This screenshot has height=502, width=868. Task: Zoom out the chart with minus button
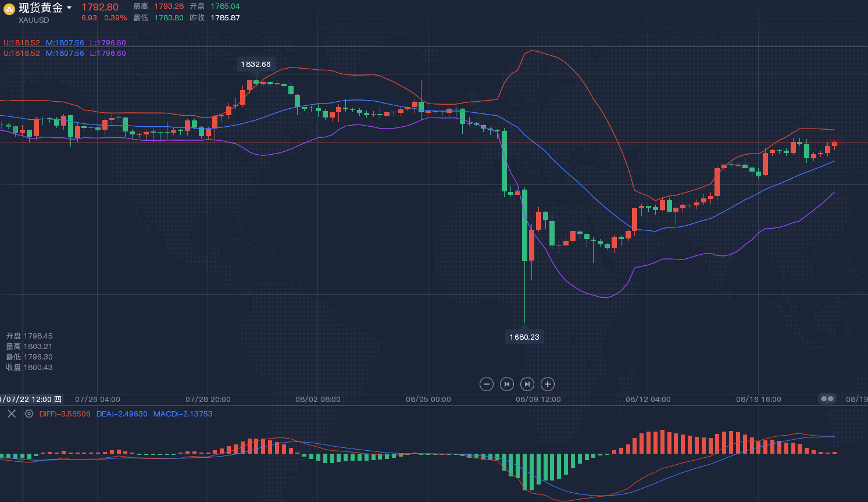[487, 384]
